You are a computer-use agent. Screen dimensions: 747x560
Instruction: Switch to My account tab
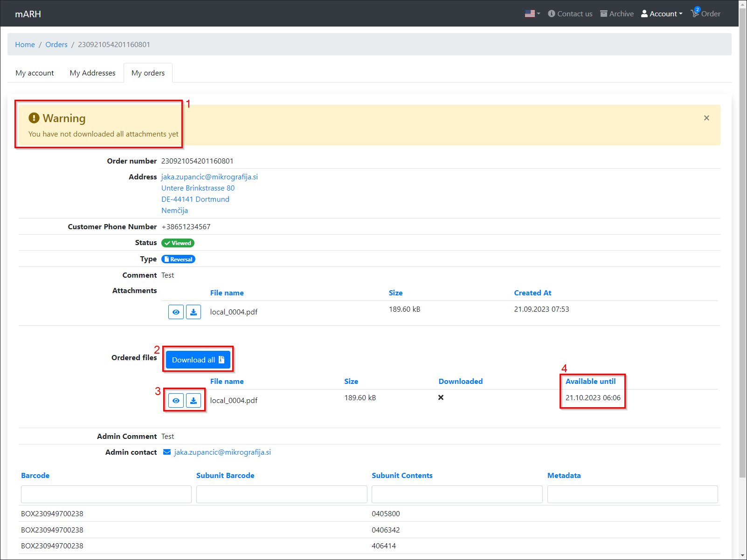[x=35, y=73]
